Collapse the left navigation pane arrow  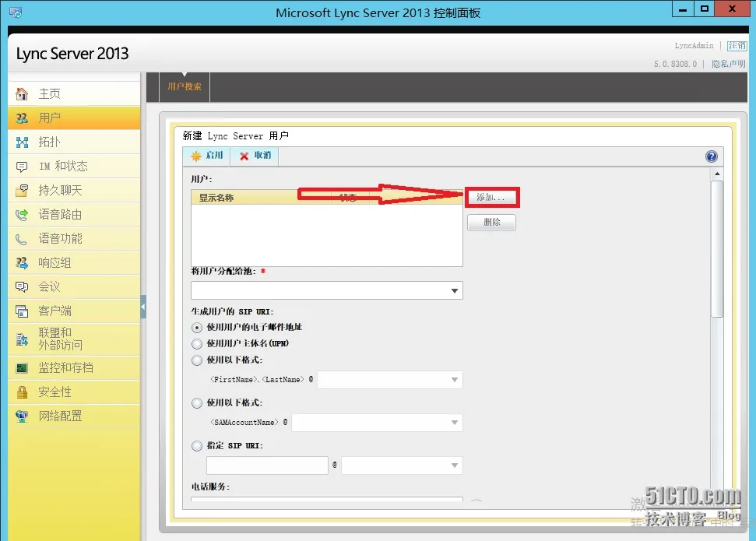coord(143,307)
